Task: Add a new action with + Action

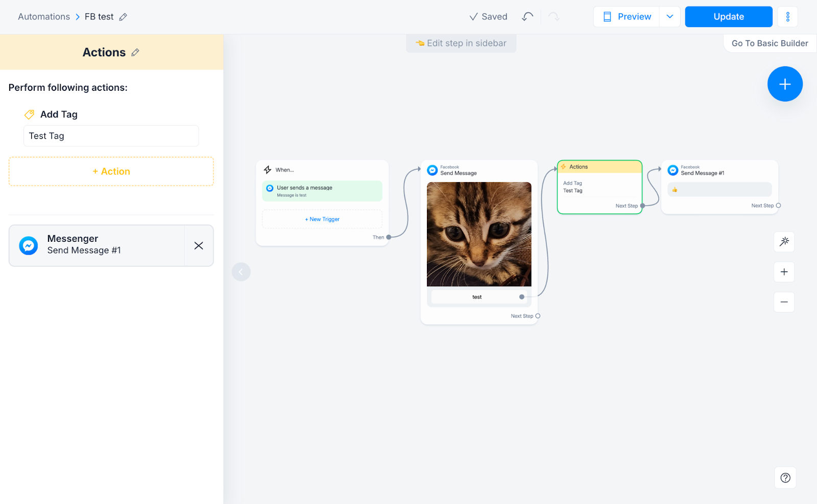Action: click(111, 171)
